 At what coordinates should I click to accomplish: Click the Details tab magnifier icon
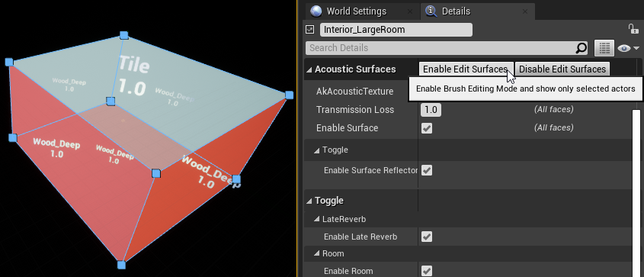pos(431,11)
